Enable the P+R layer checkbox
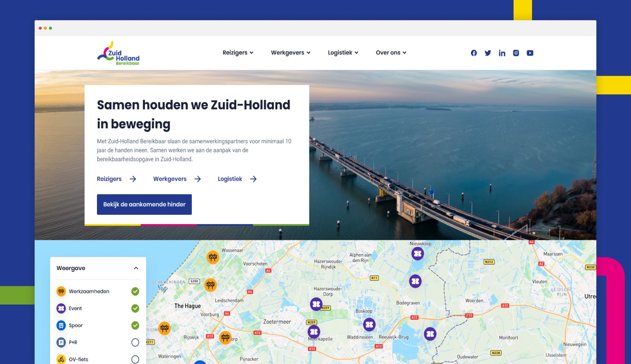Image resolution: width=631 pixels, height=364 pixels. coord(135,342)
